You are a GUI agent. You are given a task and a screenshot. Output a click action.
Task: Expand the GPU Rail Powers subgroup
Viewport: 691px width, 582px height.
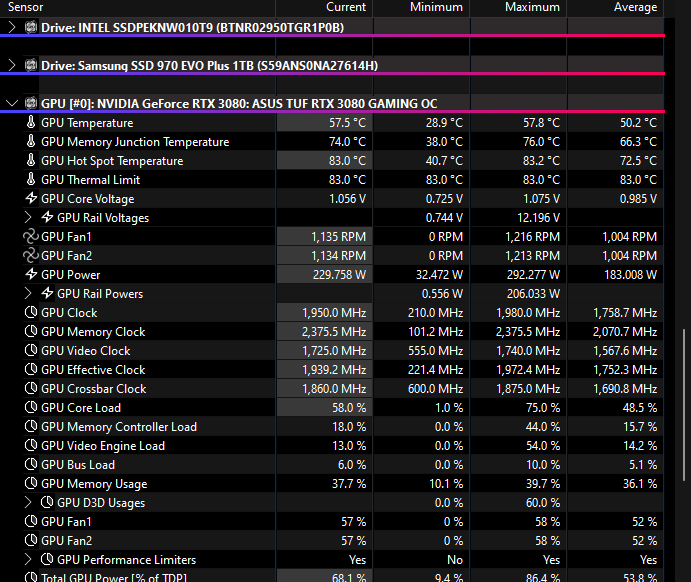point(29,294)
